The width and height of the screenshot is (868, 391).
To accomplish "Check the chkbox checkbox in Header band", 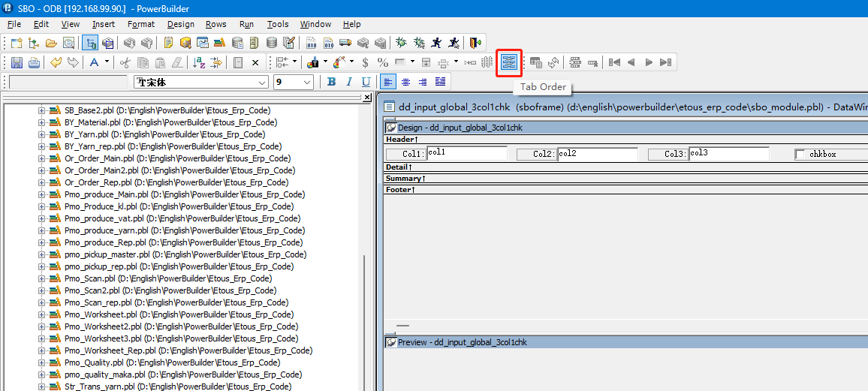I will pos(800,154).
